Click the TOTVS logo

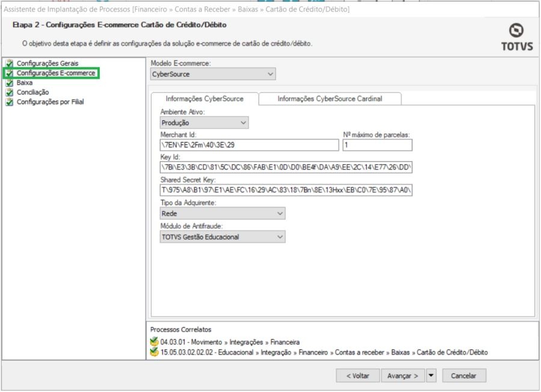(516, 37)
